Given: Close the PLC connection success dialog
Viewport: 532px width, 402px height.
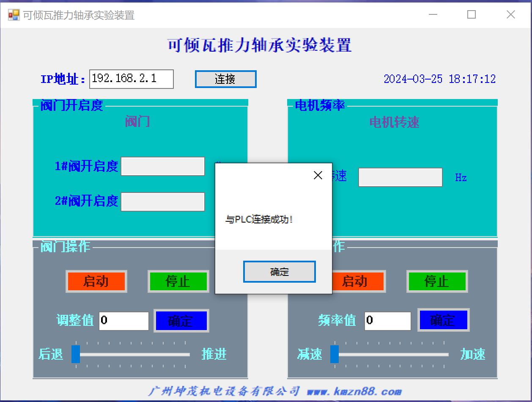Looking at the screenshot, I should point(318,175).
